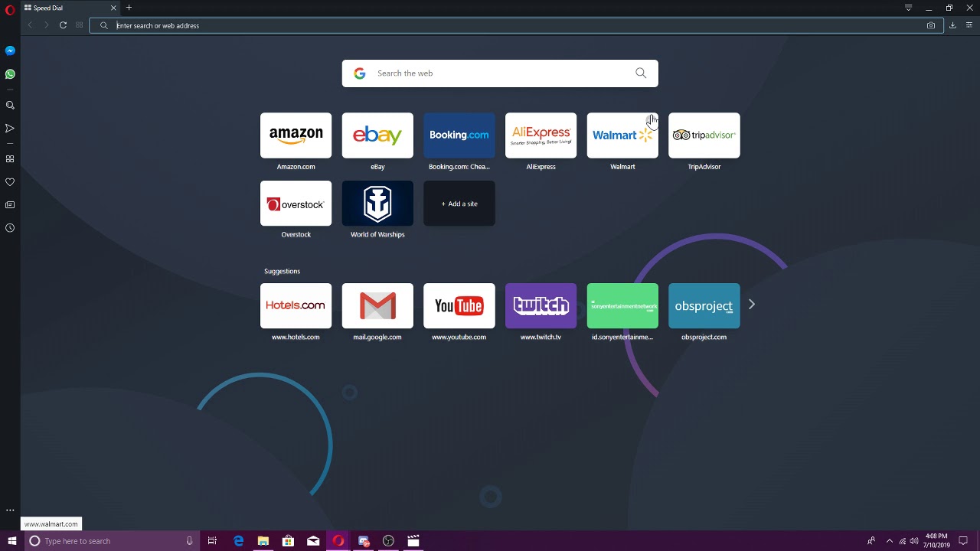
Task: Open the network icon in the tray
Action: click(x=903, y=541)
